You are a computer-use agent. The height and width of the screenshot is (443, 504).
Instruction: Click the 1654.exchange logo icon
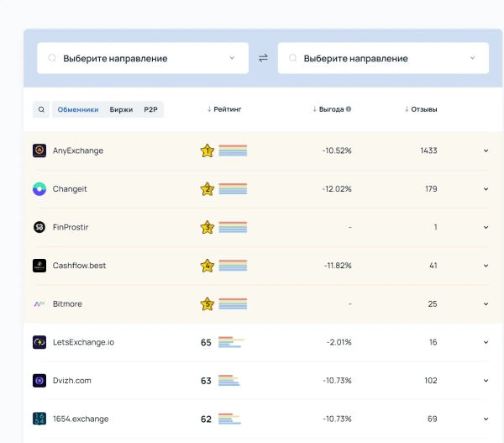click(x=39, y=419)
